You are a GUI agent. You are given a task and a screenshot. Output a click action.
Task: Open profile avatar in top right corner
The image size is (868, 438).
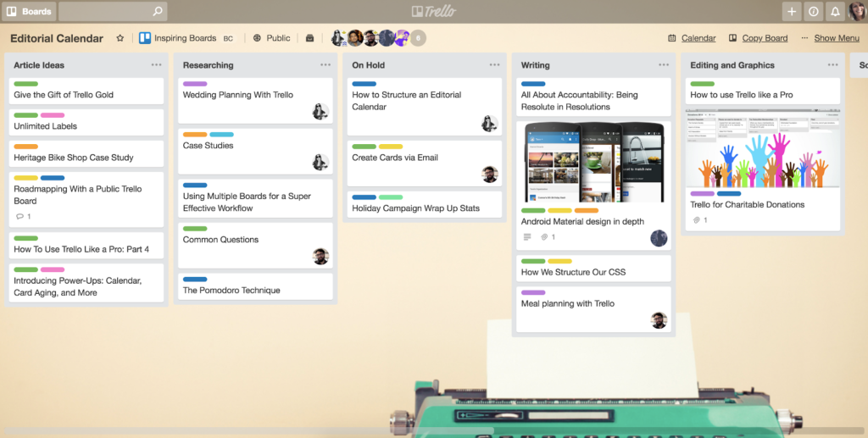[857, 11]
